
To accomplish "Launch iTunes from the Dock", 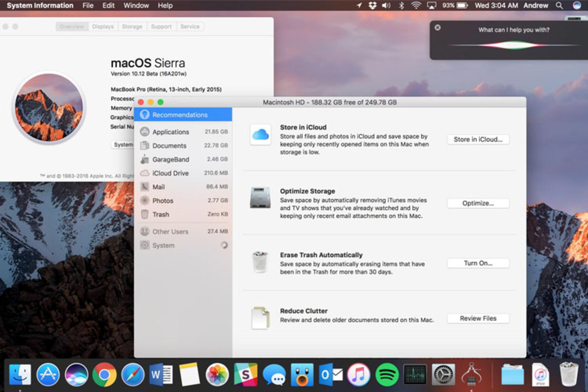I will [x=359, y=374].
